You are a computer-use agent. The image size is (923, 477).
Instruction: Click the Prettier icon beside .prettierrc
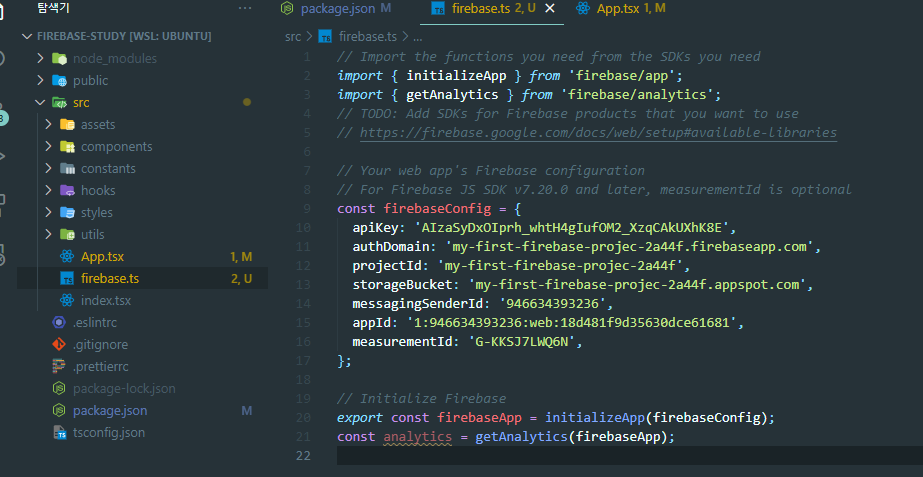[x=59, y=366]
